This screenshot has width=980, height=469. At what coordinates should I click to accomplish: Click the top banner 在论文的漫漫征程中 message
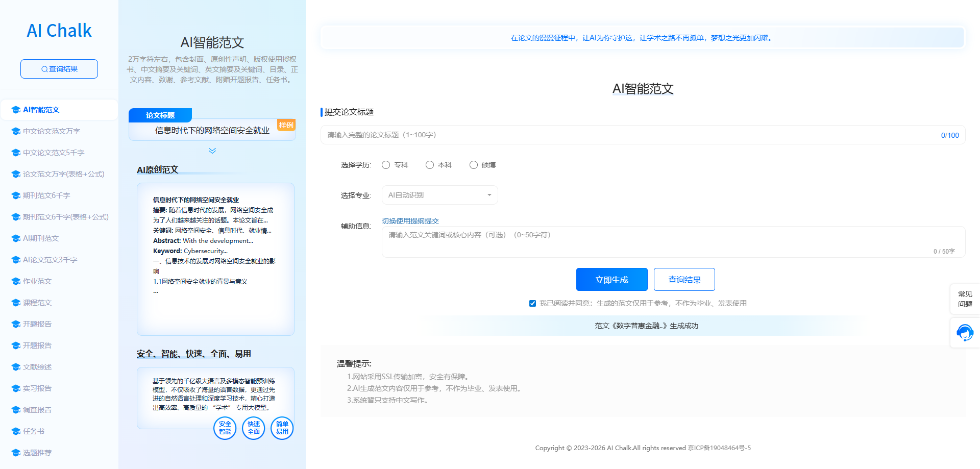[642, 38]
